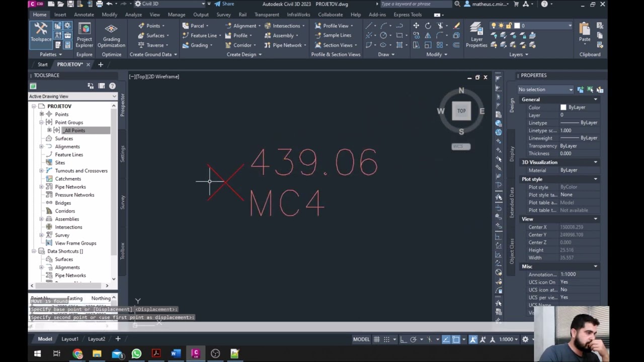This screenshot has width=644, height=362.
Task: Click the Paste clipboard button
Action: (585, 33)
